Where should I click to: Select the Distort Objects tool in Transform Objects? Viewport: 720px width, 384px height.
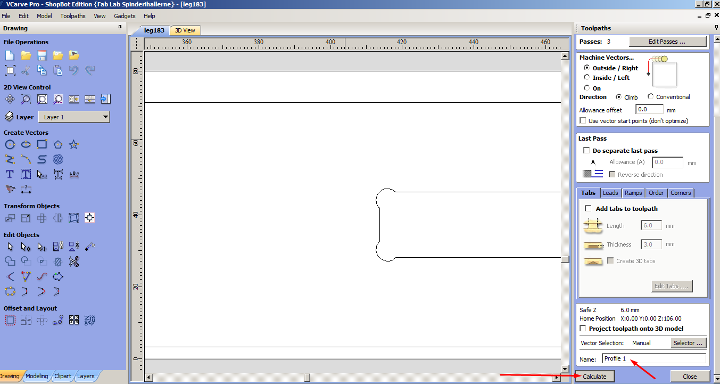(74, 218)
